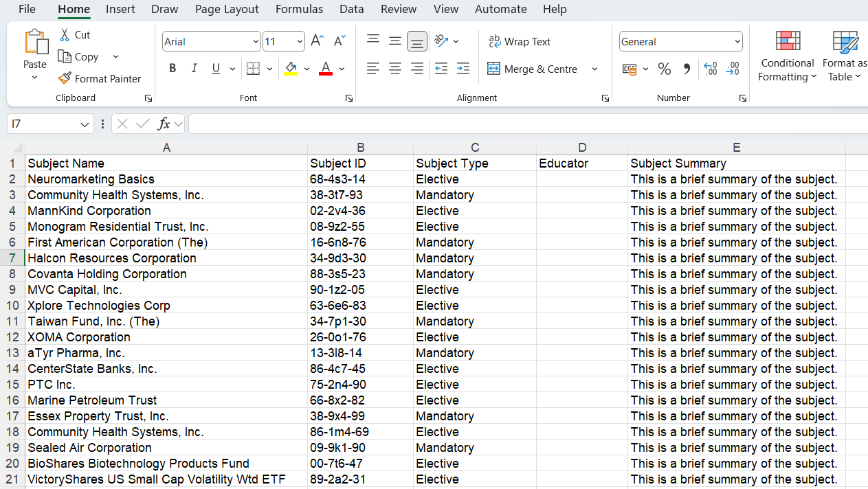Centre text horizontally
The height and width of the screenshot is (489, 868).
pos(395,69)
